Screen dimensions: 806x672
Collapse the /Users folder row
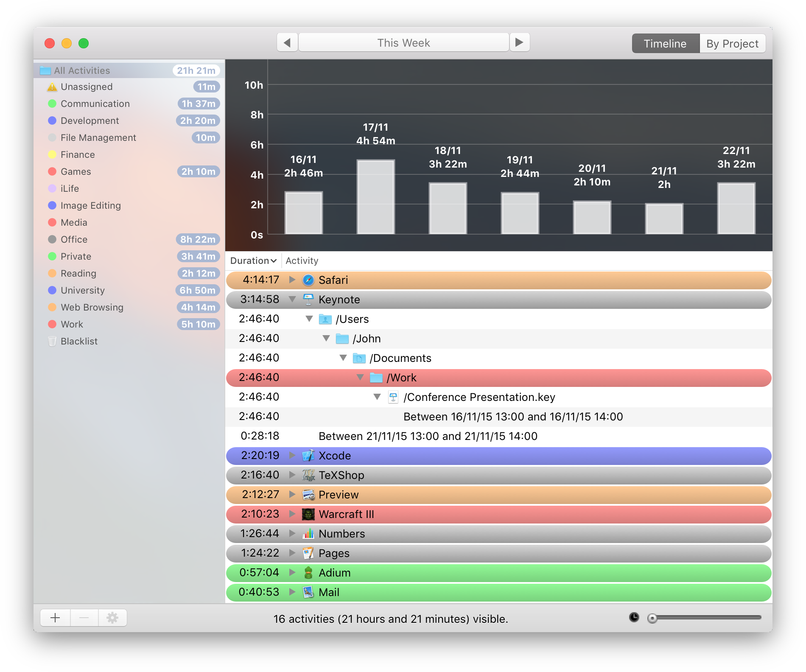pos(309,319)
